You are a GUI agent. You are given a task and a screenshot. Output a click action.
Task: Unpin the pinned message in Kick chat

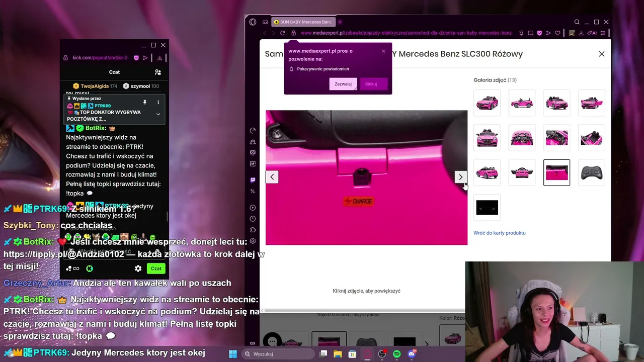(x=145, y=102)
